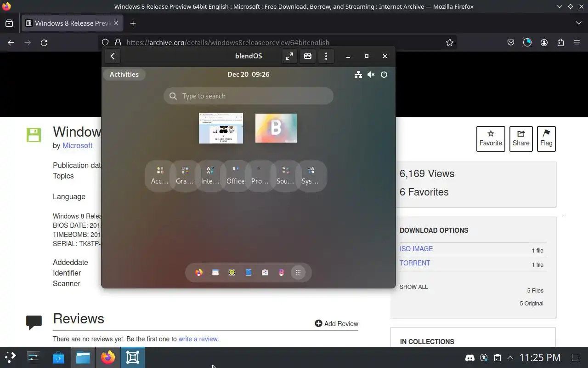Open the Dec 20 09:26 clock menu

(x=249, y=75)
